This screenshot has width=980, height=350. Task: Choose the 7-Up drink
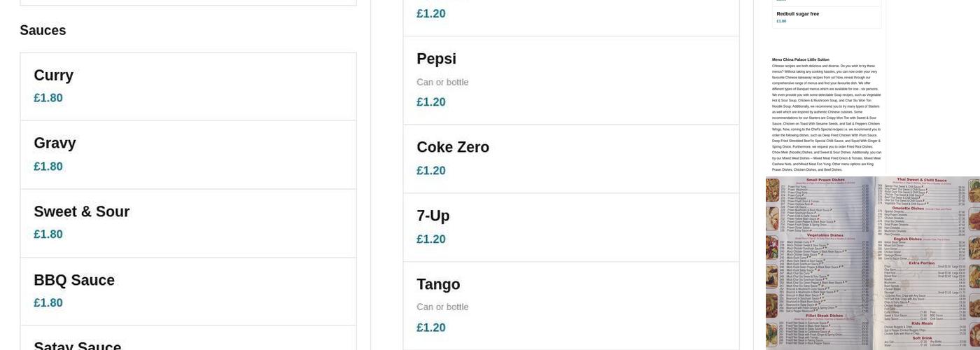(x=433, y=216)
